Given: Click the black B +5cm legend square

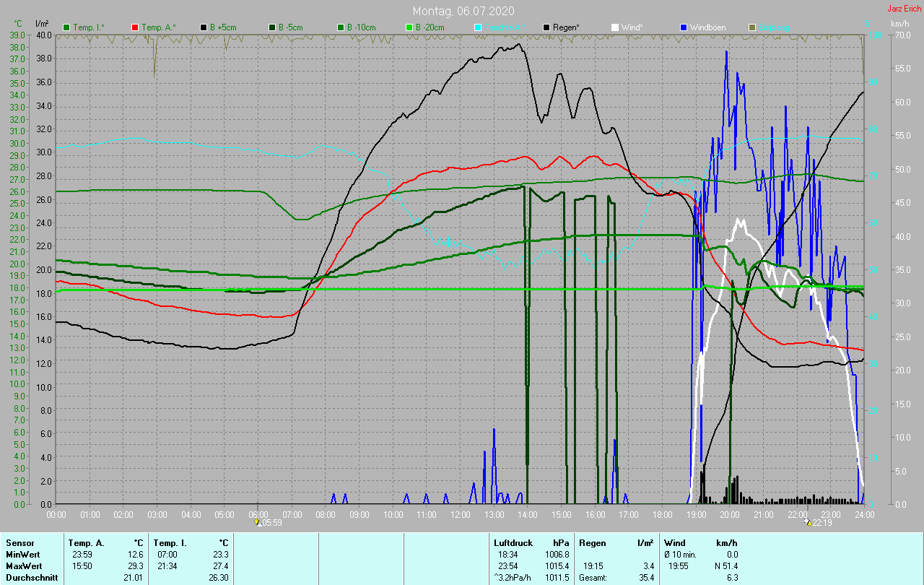Looking at the screenshot, I should click(x=204, y=27).
